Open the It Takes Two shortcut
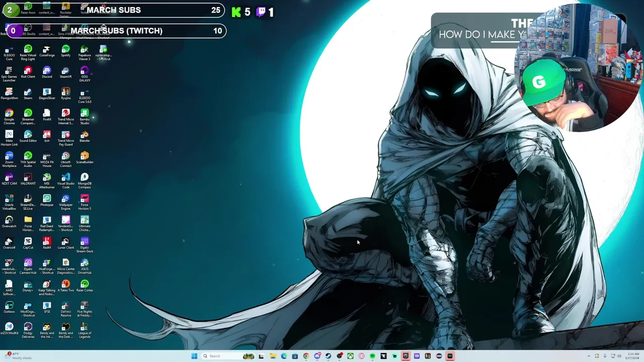644x362 pixels. tap(65, 286)
